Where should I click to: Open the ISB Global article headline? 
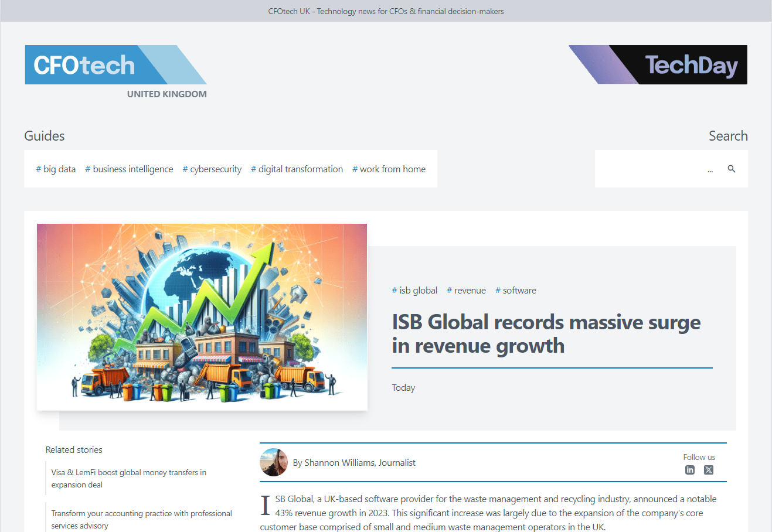click(546, 334)
